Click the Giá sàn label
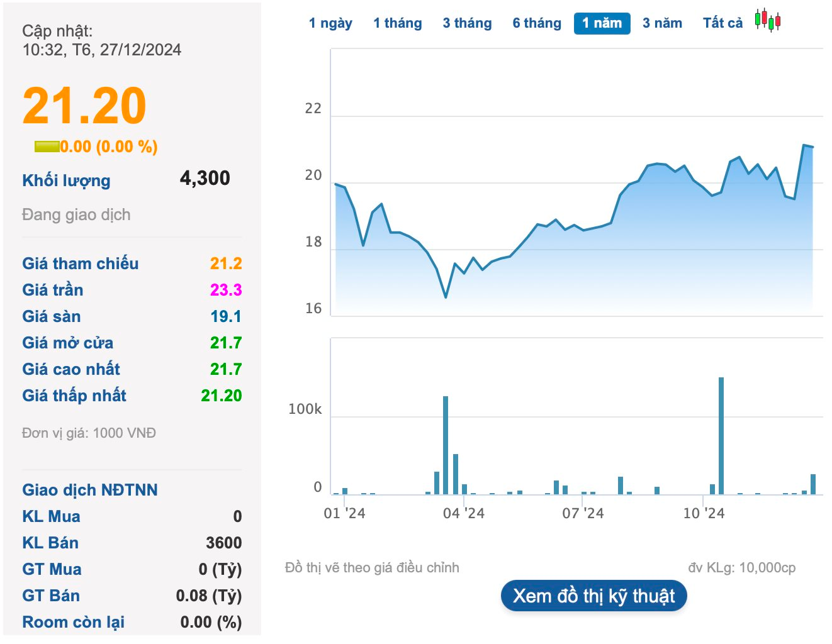Image resolution: width=832 pixels, height=644 pixels. pos(52,316)
